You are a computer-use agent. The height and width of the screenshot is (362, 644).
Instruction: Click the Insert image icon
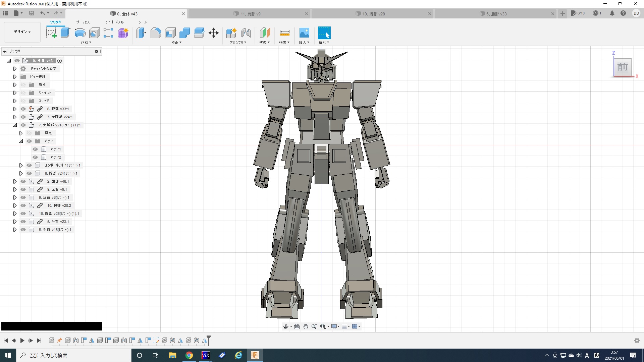click(x=304, y=33)
